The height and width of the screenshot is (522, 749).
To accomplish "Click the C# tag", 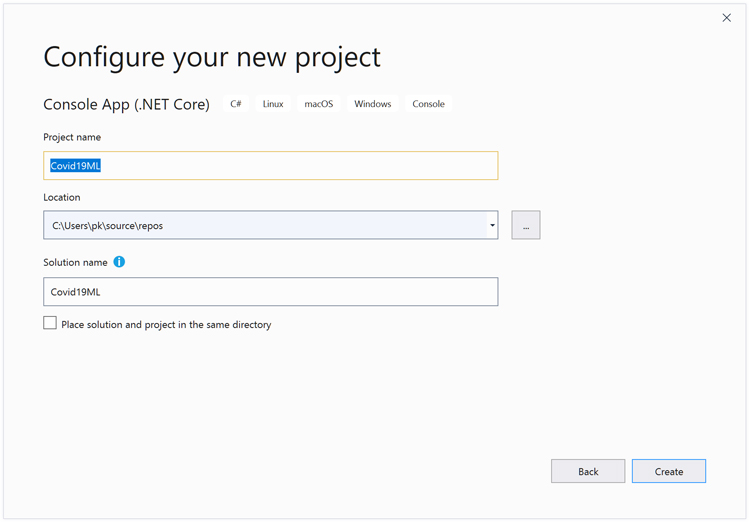I will coord(235,104).
